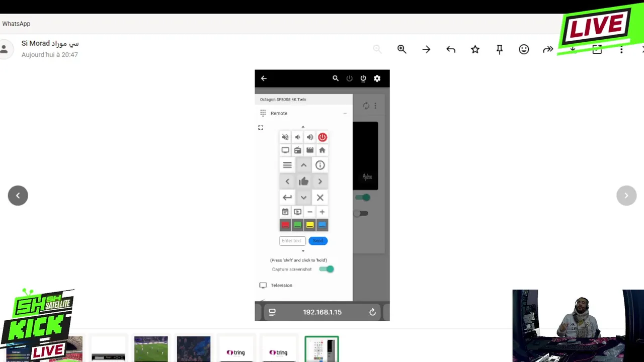
Task: Click the info circle button on remote
Action: pyautogui.click(x=320, y=165)
